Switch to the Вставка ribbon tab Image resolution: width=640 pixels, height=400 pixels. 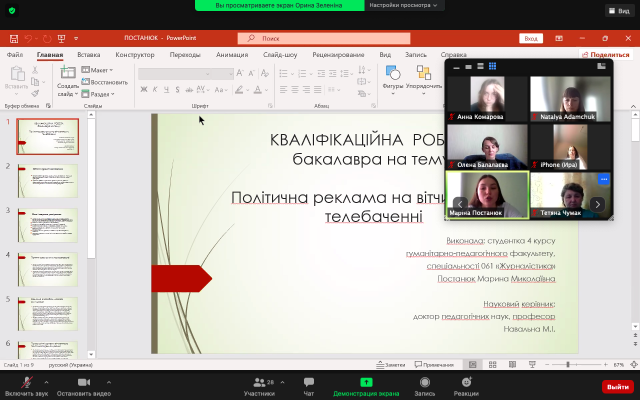point(88,55)
